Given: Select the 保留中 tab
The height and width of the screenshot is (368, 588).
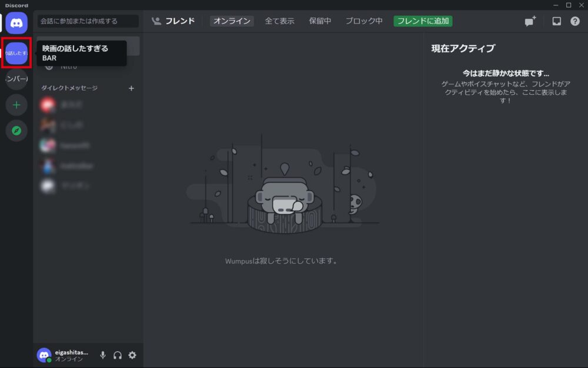Looking at the screenshot, I should [x=320, y=21].
